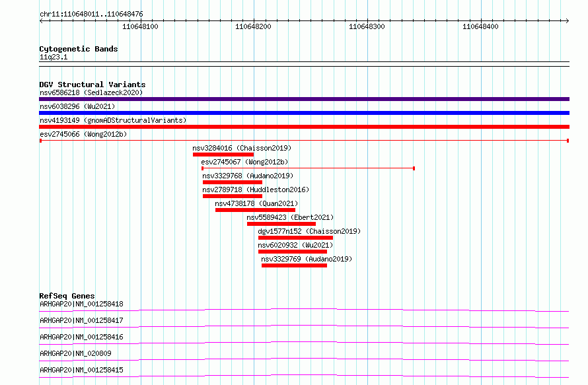The image size is (588, 385).
Task: Click the thin esv2745067 variant line
Action: click(309, 168)
